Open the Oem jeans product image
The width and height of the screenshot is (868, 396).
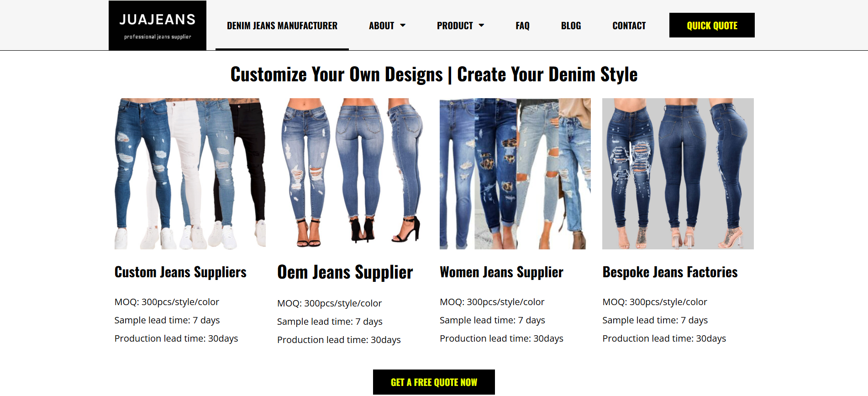coord(352,174)
